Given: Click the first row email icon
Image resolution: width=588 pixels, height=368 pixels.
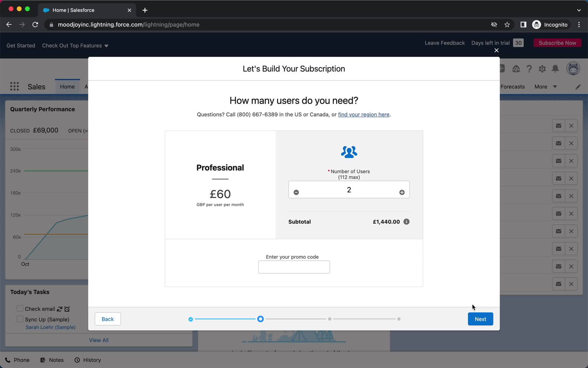Looking at the screenshot, I should 558,126.
